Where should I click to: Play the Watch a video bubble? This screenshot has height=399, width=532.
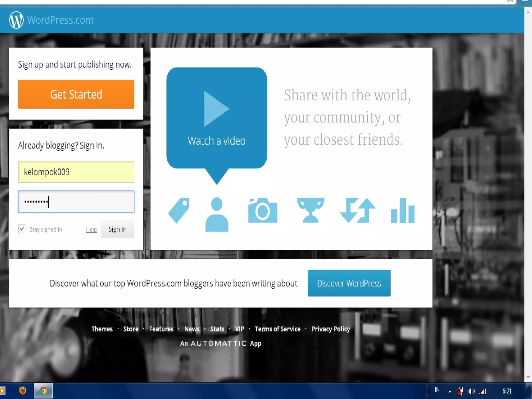[x=216, y=118]
